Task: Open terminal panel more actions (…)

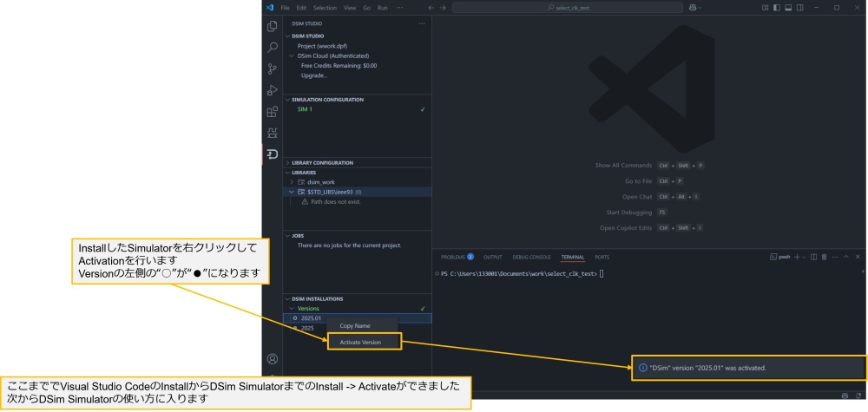Action: [x=835, y=257]
